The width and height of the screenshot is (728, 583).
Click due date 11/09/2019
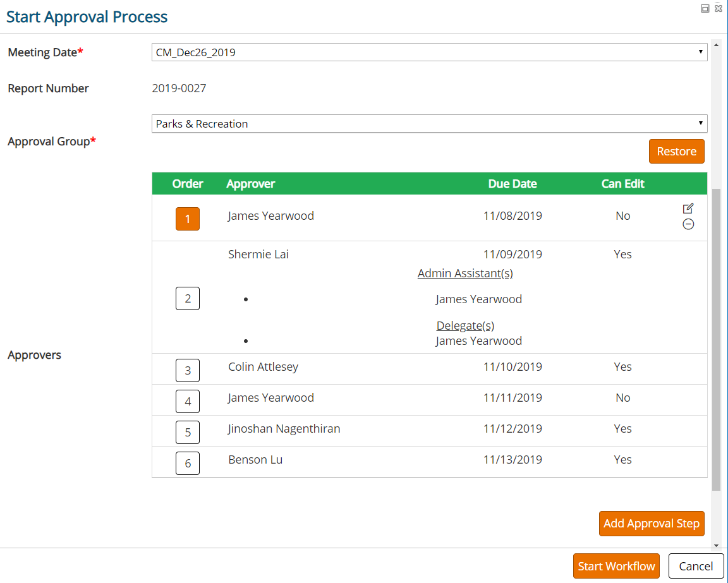(513, 255)
